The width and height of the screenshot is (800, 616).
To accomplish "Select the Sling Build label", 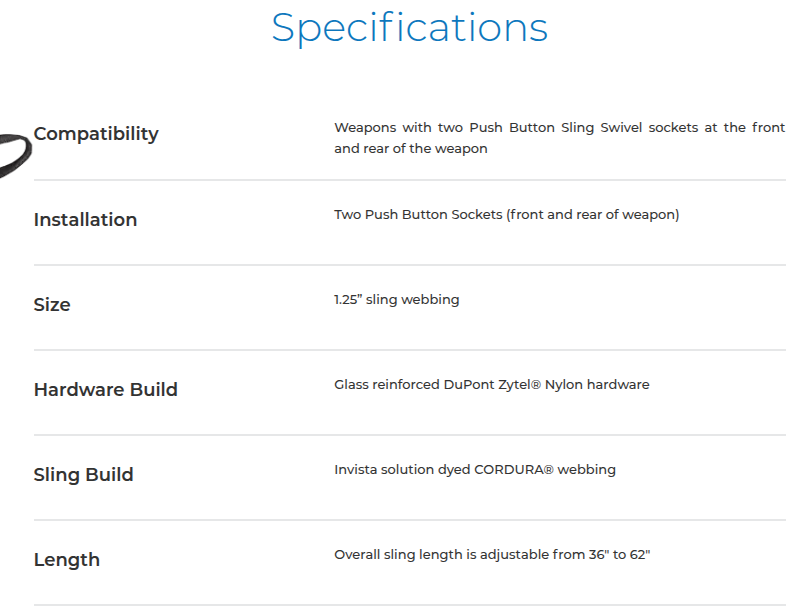I will [83, 475].
